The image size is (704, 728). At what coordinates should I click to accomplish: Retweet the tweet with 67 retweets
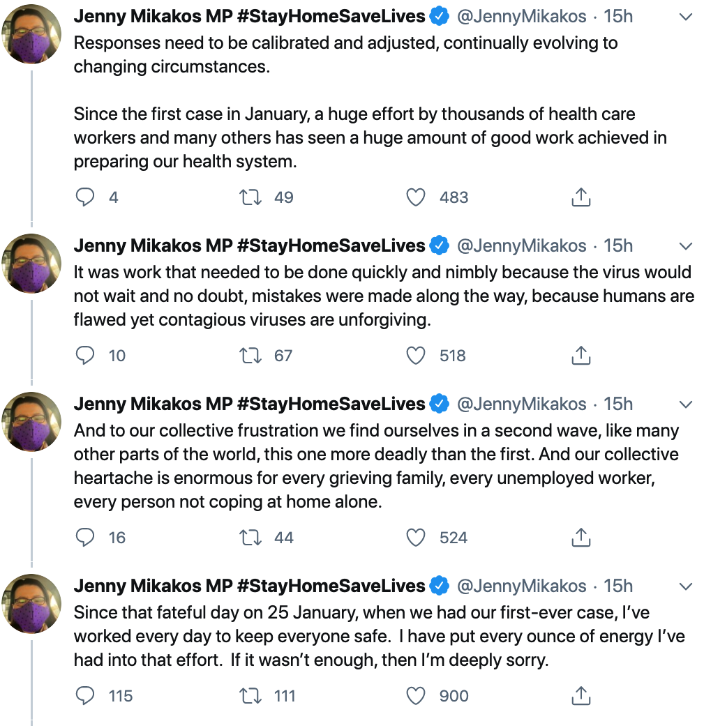(x=250, y=356)
